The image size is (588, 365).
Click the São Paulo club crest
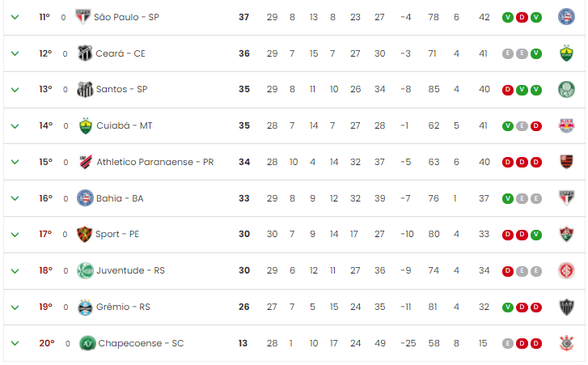pos(82,17)
